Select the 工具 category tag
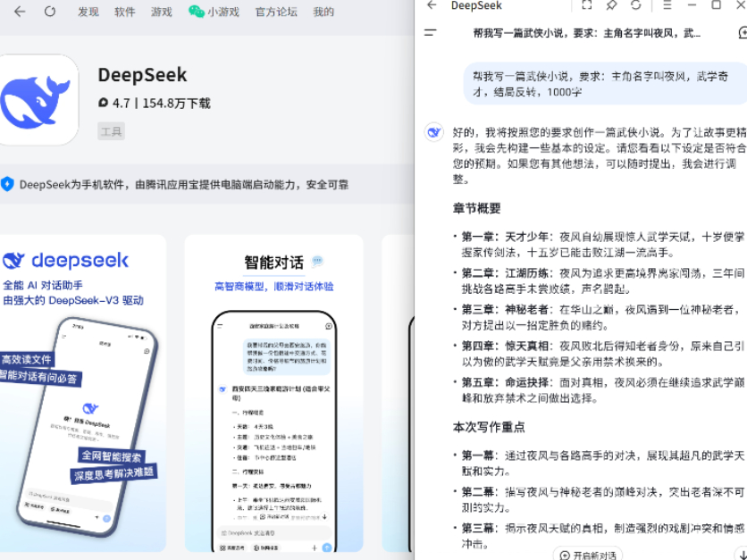Image resolution: width=747 pixels, height=560 pixels. [x=112, y=131]
